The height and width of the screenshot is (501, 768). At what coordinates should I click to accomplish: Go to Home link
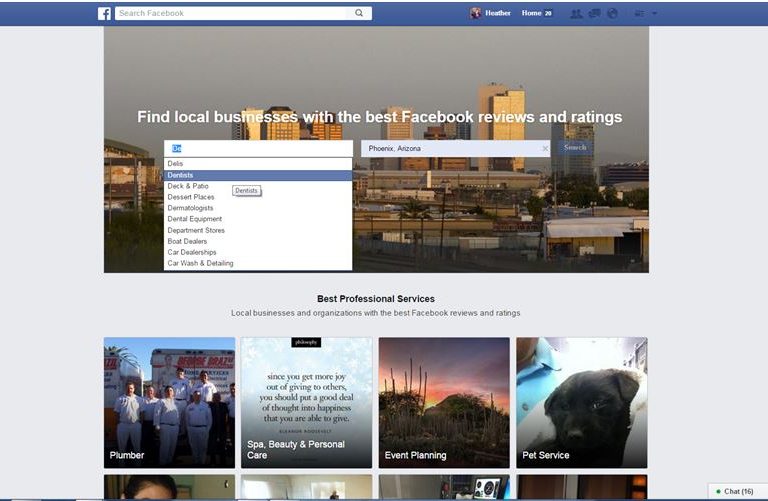click(x=531, y=13)
